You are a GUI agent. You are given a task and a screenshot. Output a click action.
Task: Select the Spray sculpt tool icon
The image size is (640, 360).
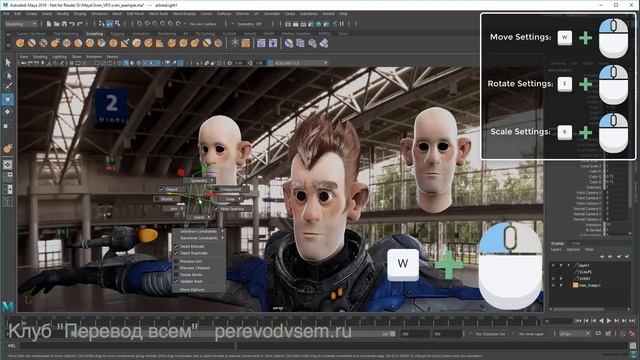tap(101, 43)
